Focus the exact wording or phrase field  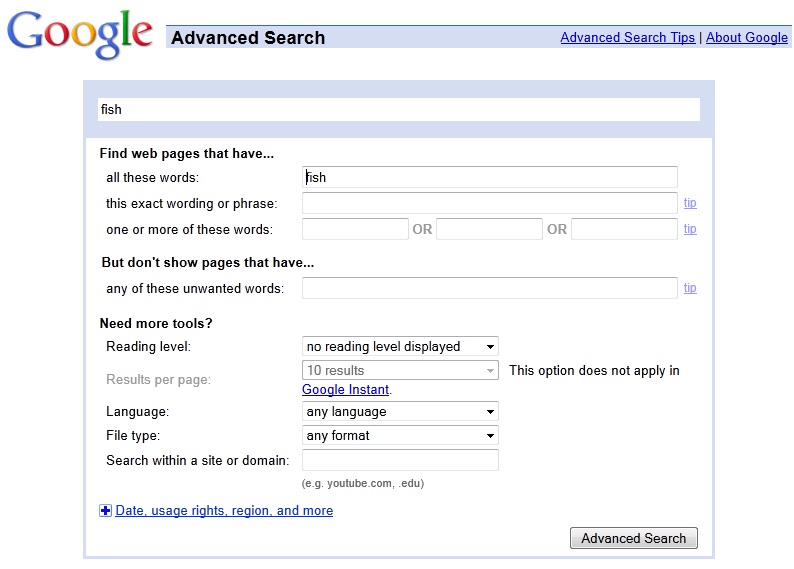pyautogui.click(x=490, y=203)
